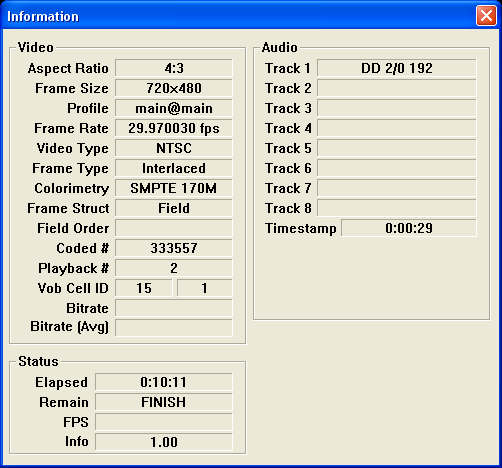Image resolution: width=502 pixels, height=468 pixels.
Task: Click the Frame Type field showing Interlaced
Action: click(174, 168)
